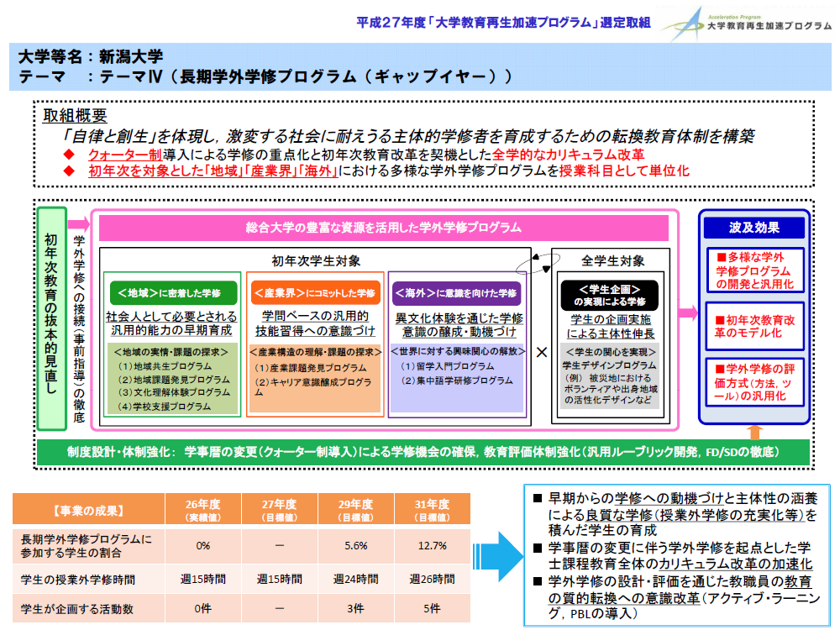Click 学問ベースの汎用的技能習得への意識づけ
This screenshot has width=840, height=630.
[x=315, y=323]
